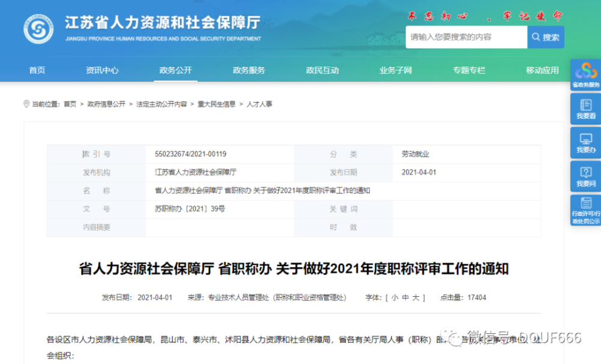Open the 业务子网 nav item
Screen dimensions: 601x364
[395, 70]
